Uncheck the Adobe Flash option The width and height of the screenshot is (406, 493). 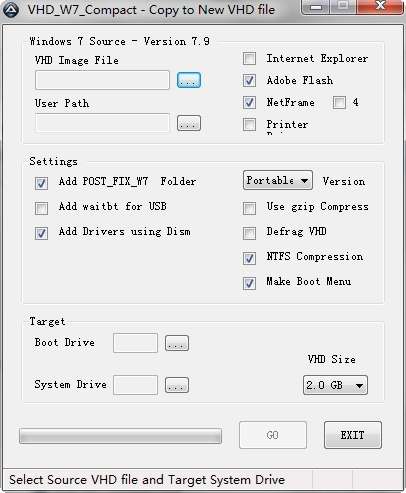click(x=249, y=80)
